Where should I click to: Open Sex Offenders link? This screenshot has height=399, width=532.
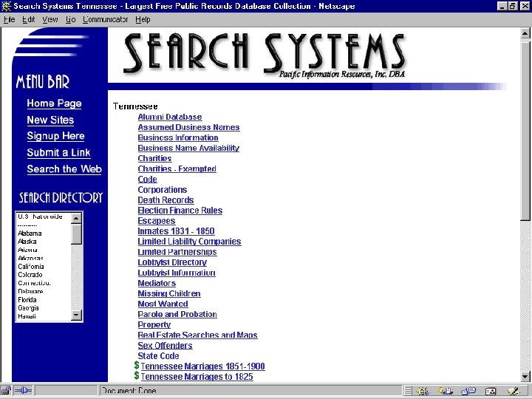pos(165,345)
